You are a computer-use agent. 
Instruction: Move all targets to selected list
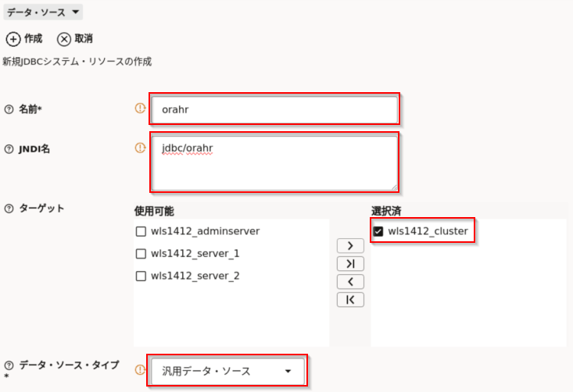coord(350,264)
